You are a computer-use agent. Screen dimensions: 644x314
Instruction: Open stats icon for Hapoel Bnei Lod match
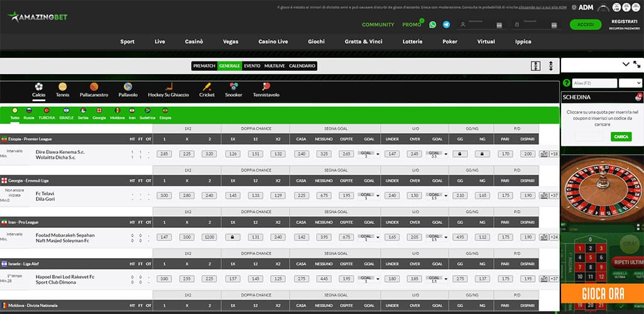(544, 279)
